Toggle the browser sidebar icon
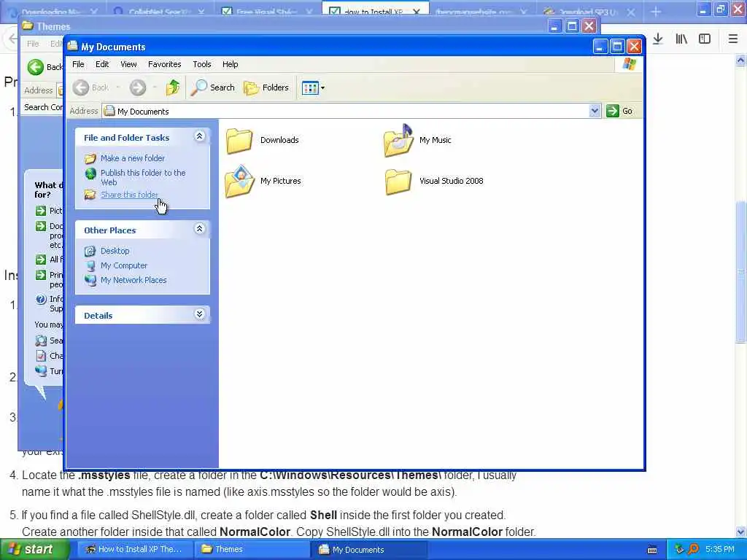This screenshot has height=560, width=747. pos(705,39)
